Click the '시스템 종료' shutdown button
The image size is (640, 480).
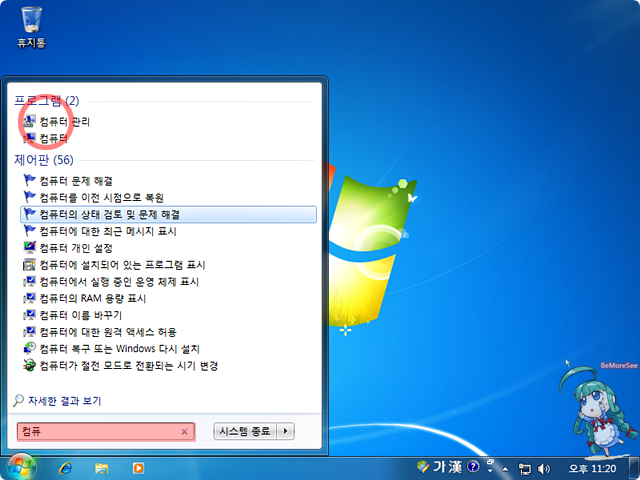[x=245, y=431]
